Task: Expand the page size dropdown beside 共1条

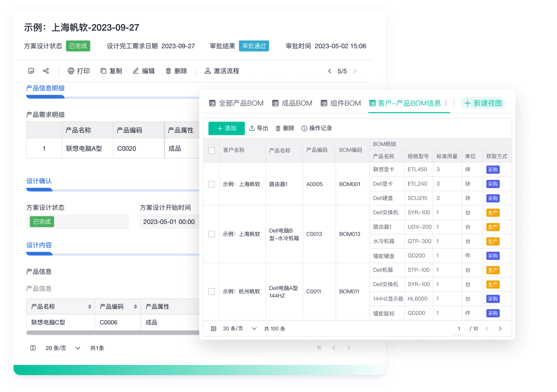Action: tap(78, 348)
